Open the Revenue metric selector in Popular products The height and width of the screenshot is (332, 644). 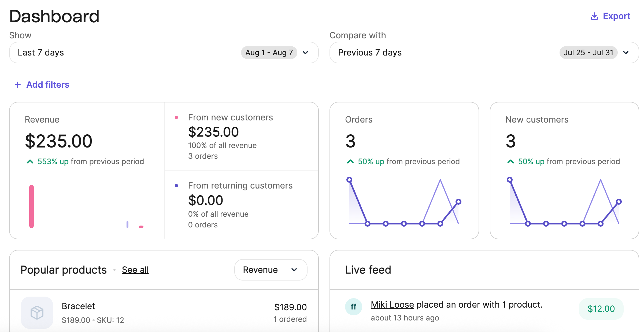click(271, 270)
